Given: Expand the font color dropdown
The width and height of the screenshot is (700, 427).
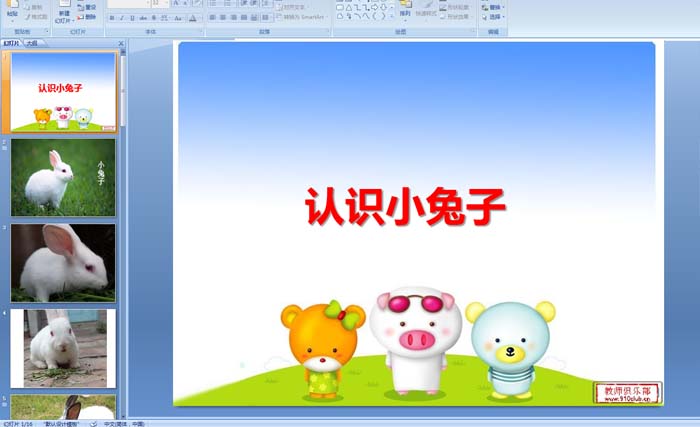Looking at the screenshot, I should pyautogui.click(x=199, y=18).
